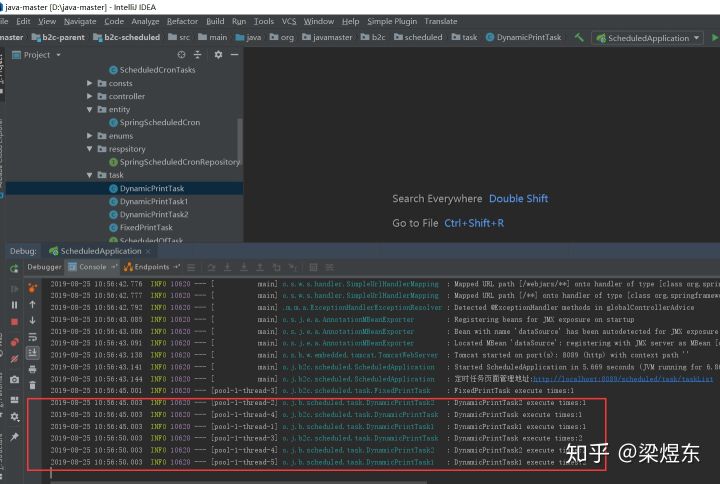The width and height of the screenshot is (720, 484).
Task: Pause the running debug program
Action: [14, 305]
